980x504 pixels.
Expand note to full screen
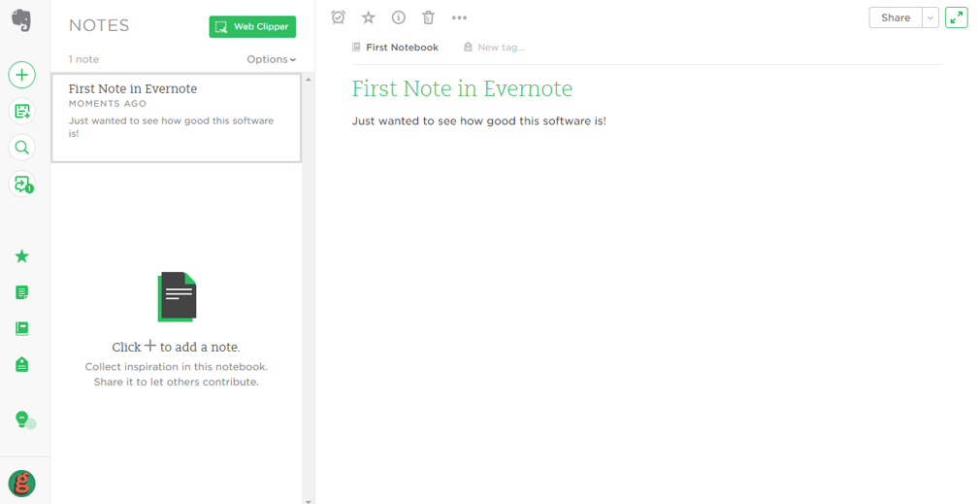[x=957, y=17]
